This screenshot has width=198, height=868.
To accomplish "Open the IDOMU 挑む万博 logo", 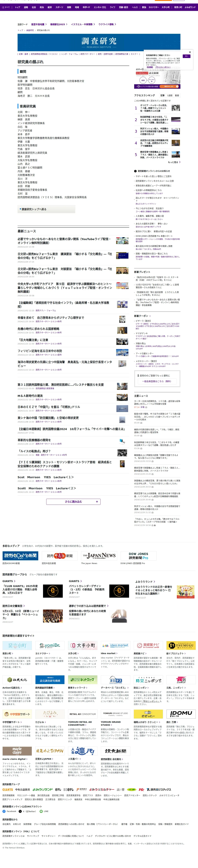I will click(181, 714).
